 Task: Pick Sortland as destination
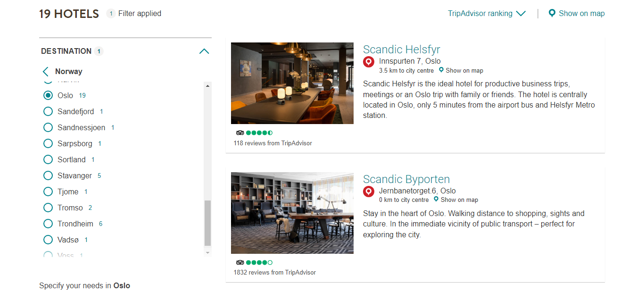48,159
